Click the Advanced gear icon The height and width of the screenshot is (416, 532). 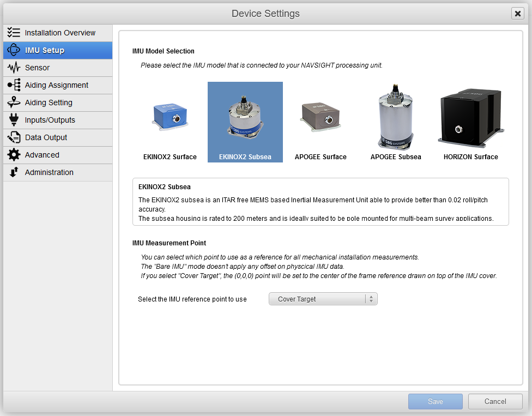pyautogui.click(x=14, y=155)
